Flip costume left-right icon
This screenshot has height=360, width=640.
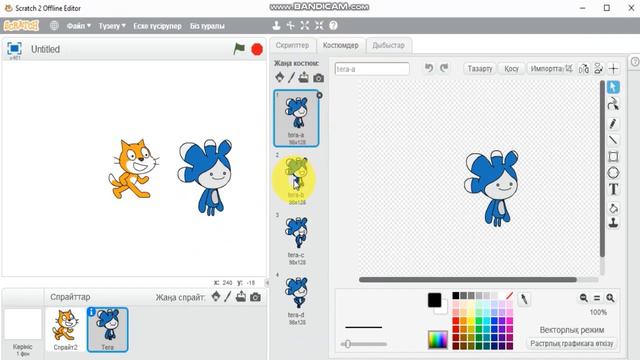[584, 69]
